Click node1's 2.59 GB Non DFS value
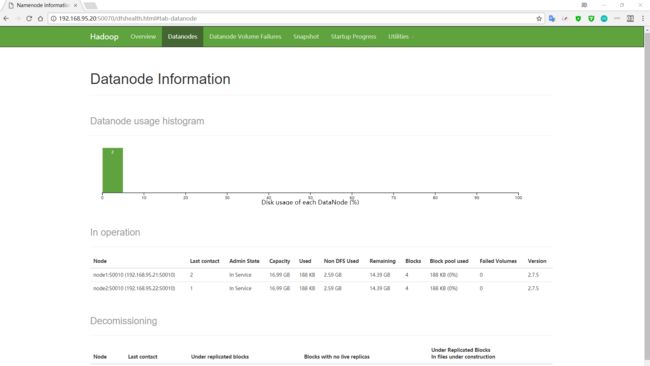This screenshot has height=366, width=650. pyautogui.click(x=332, y=275)
